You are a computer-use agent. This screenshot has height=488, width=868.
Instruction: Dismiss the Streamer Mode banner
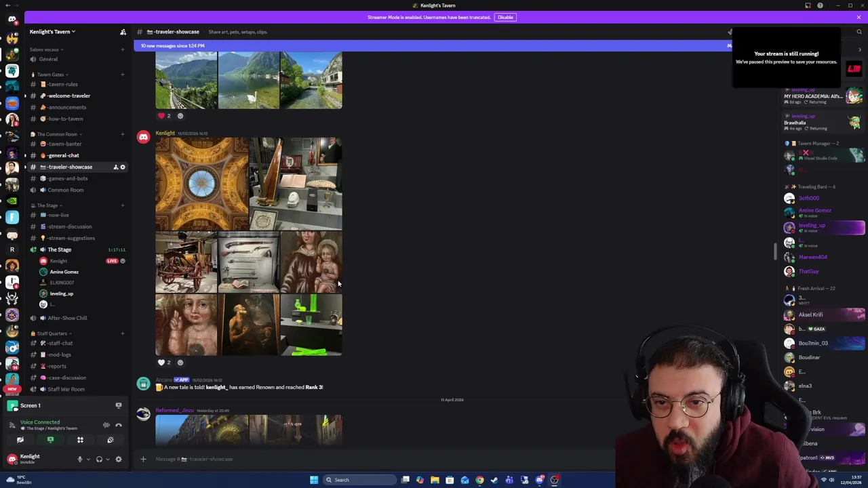coord(859,17)
